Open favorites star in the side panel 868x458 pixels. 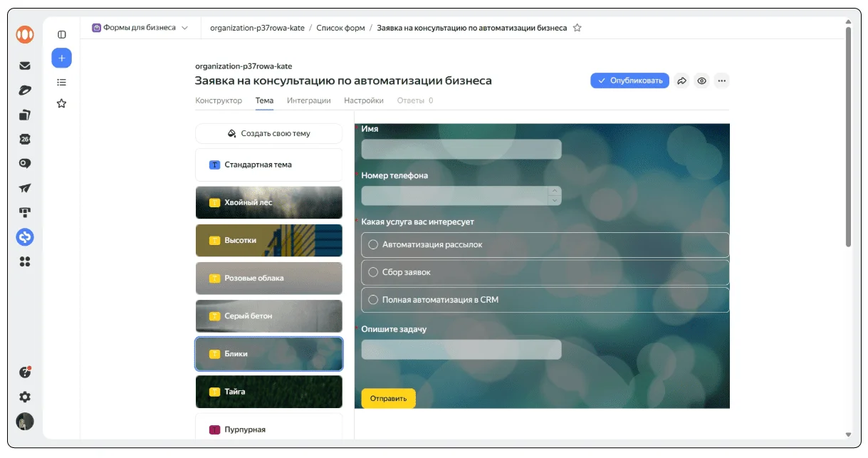click(62, 103)
